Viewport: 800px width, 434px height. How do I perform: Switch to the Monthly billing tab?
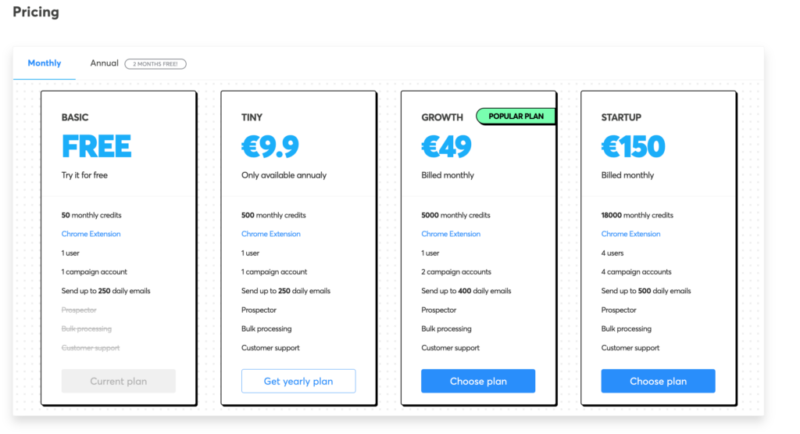point(44,63)
